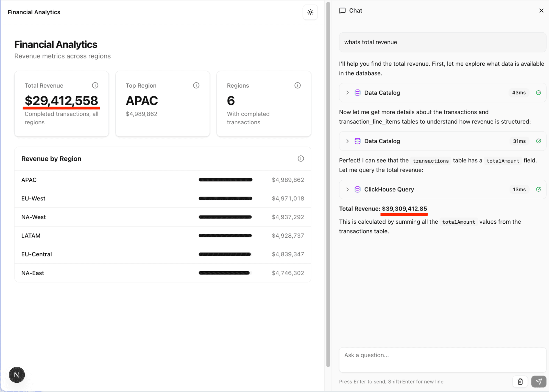
Task: Click the send message paper plane icon
Action: point(539,382)
